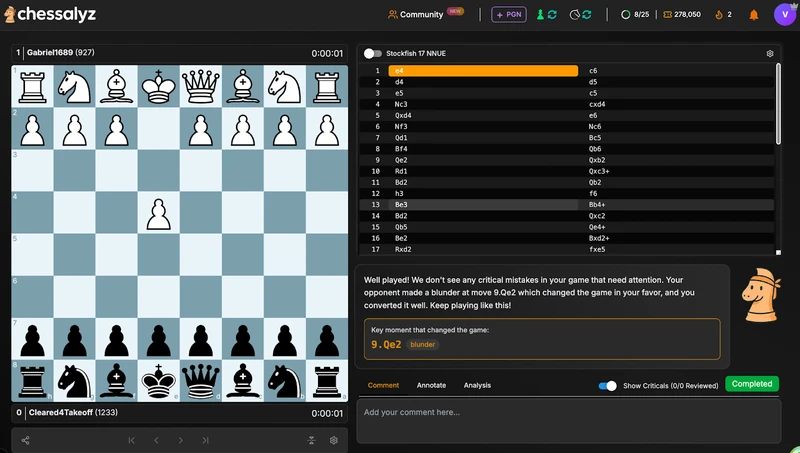
Task: Click the green Completed button
Action: click(752, 384)
